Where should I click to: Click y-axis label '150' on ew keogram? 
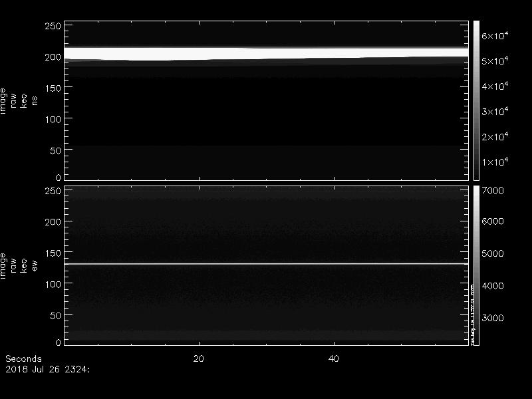(53, 253)
